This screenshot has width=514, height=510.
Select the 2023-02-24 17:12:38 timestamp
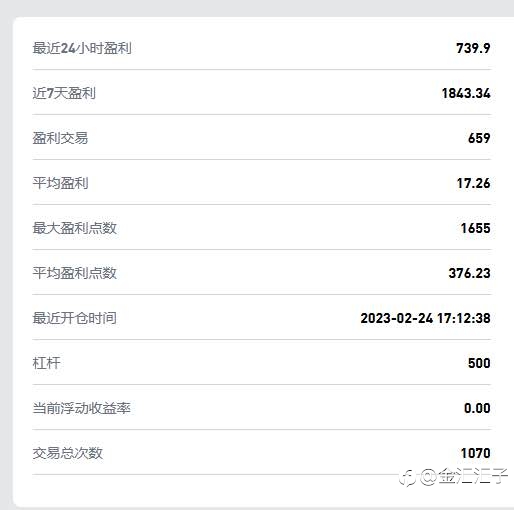[426, 318]
